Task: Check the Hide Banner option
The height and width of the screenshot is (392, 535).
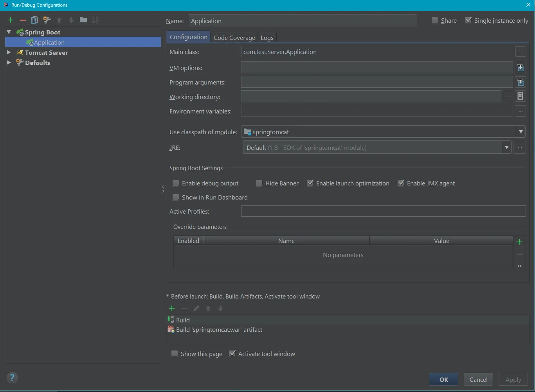Action: point(259,183)
